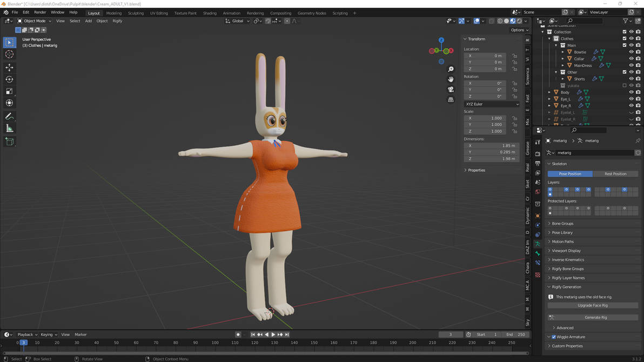This screenshot has width=644, height=362.
Task: Select the Scale tool
Action: (9, 91)
